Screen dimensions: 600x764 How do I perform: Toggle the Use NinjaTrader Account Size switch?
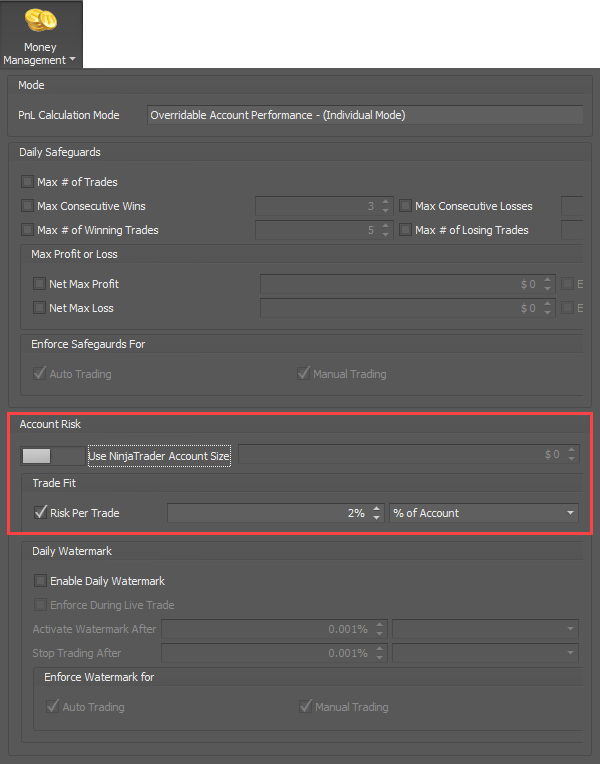tap(53, 456)
